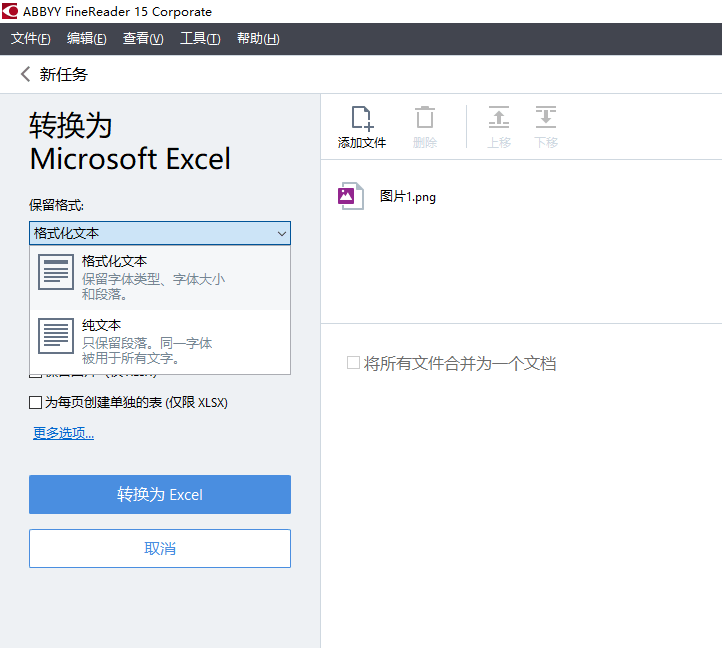Viewport: 722px width, 648px height.
Task: Open the 文件 menu
Action: 30,39
